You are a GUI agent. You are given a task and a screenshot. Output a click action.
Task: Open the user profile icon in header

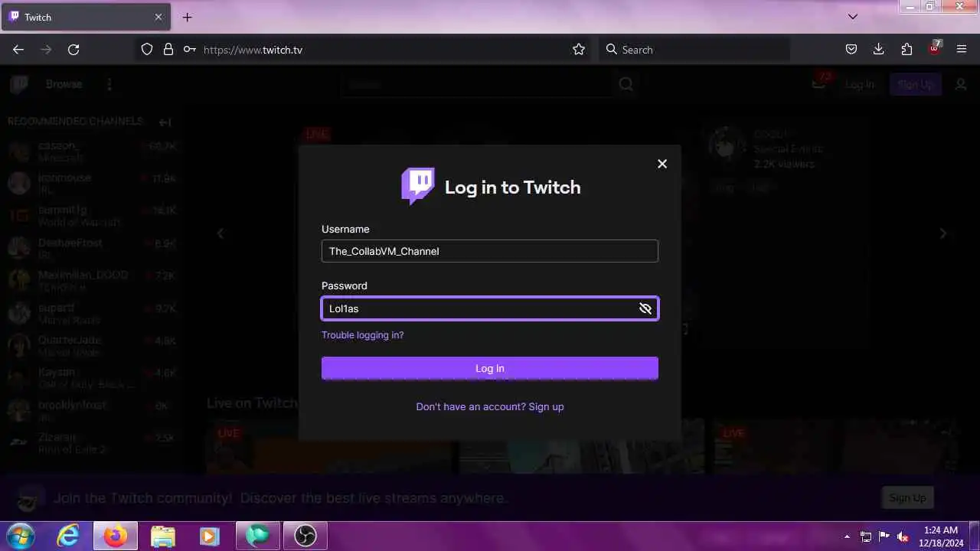[x=961, y=84]
